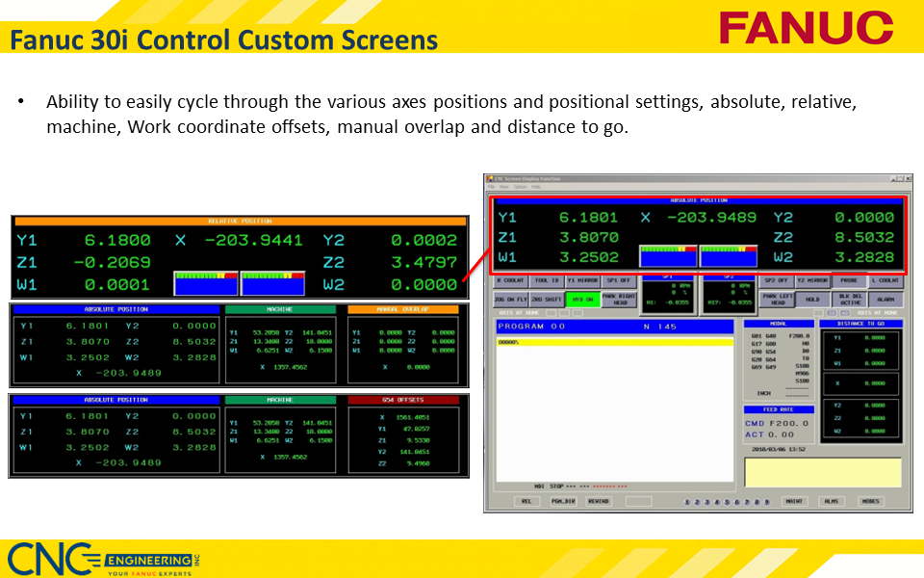Toggle Y2 MIRROR mode

pos(813,282)
